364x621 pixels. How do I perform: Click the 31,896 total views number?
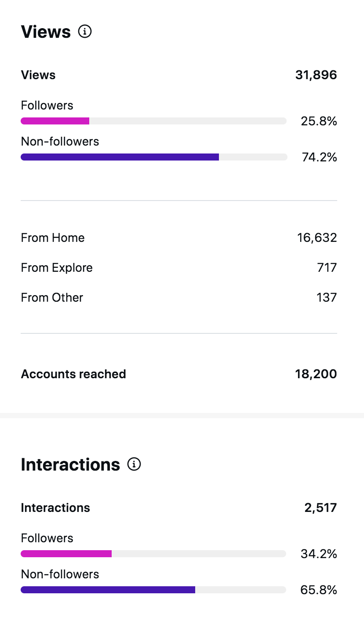coord(316,75)
